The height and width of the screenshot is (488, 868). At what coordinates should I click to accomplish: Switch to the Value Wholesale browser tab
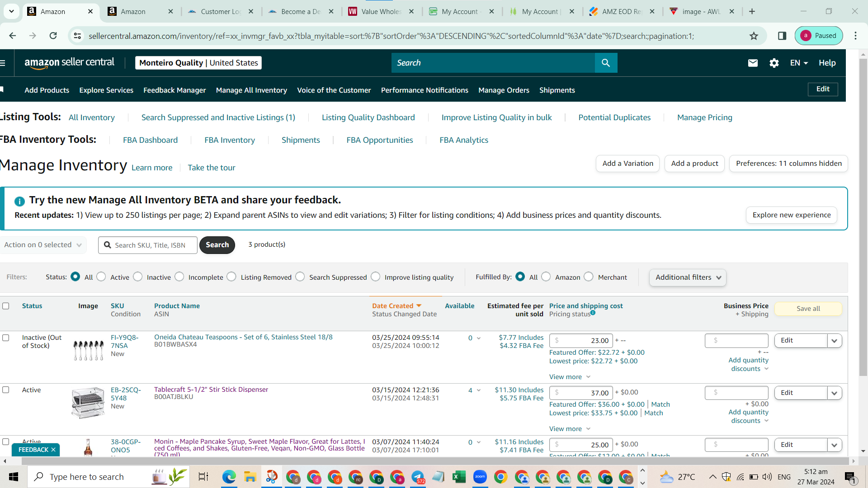pyautogui.click(x=381, y=11)
